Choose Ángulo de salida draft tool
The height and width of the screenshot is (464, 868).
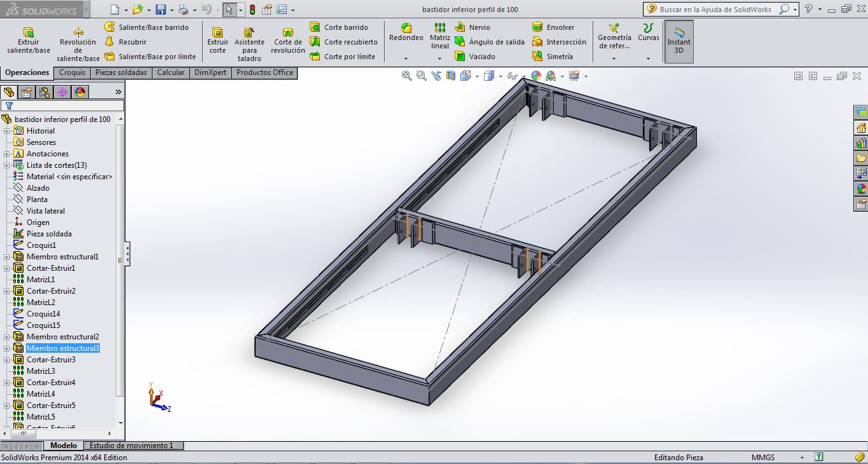[490, 42]
